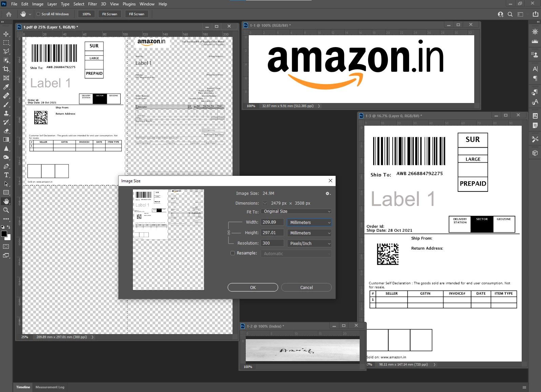Click the foreground color swatch
The width and height of the screenshot is (541, 392).
tap(4, 234)
